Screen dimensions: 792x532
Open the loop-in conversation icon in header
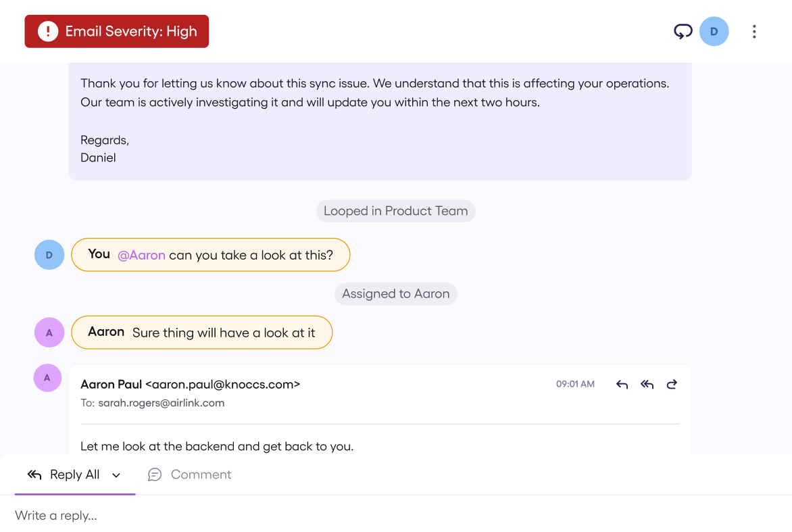[683, 31]
